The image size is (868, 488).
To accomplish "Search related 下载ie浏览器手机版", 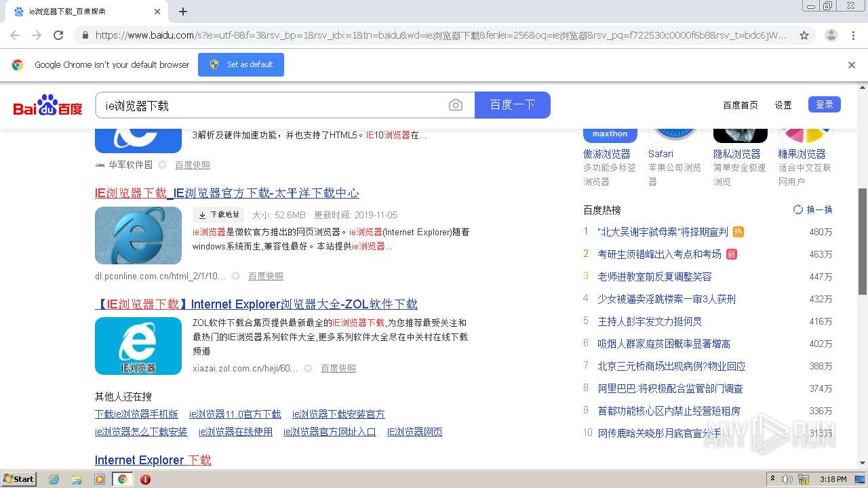I will (x=136, y=414).
